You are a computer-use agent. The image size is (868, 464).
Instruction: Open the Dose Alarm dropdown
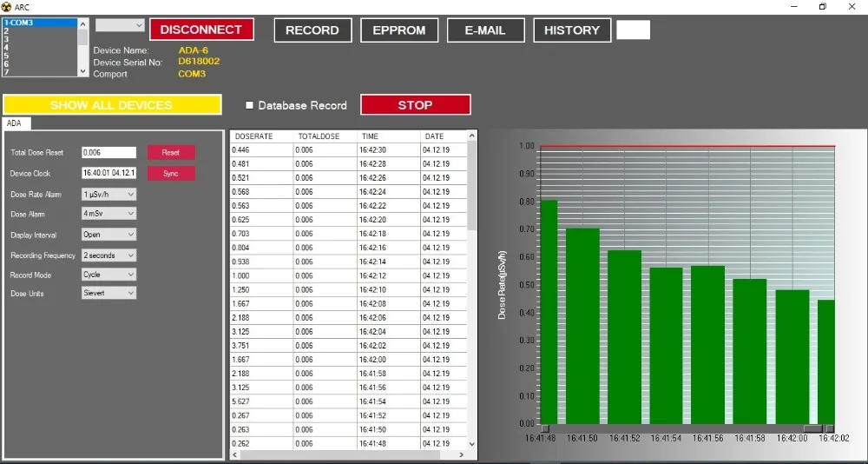[109, 214]
